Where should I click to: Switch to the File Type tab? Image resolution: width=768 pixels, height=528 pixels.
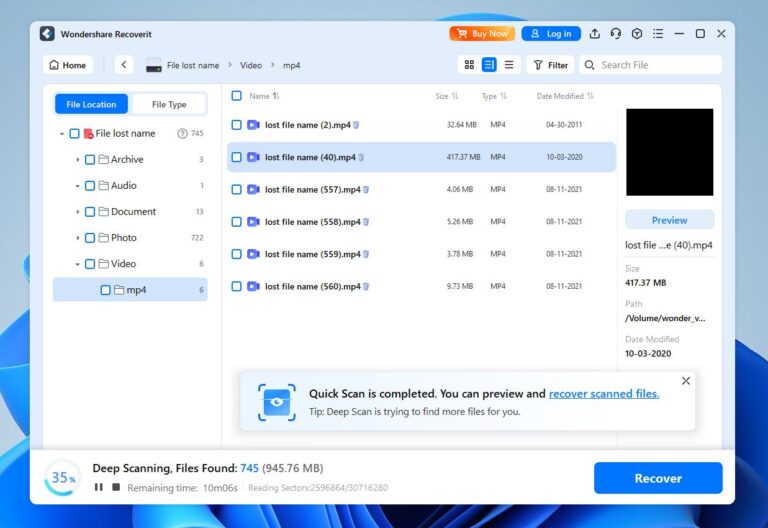(x=169, y=104)
